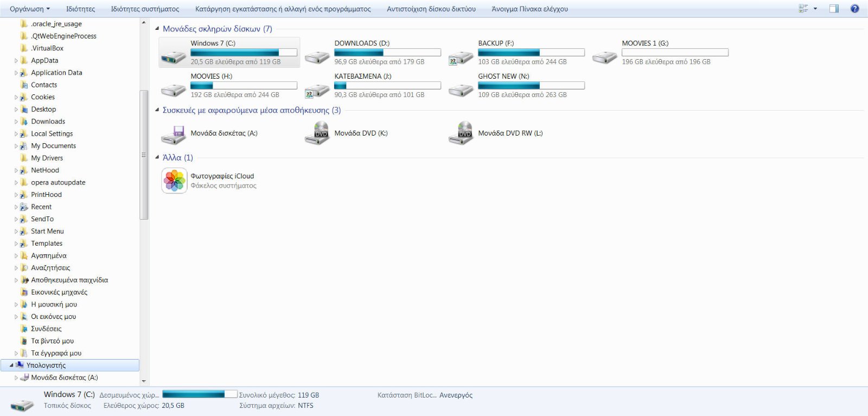This screenshot has width=868, height=416.
Task: Open the Φωτογραφίες iCloud icon
Action: (174, 181)
